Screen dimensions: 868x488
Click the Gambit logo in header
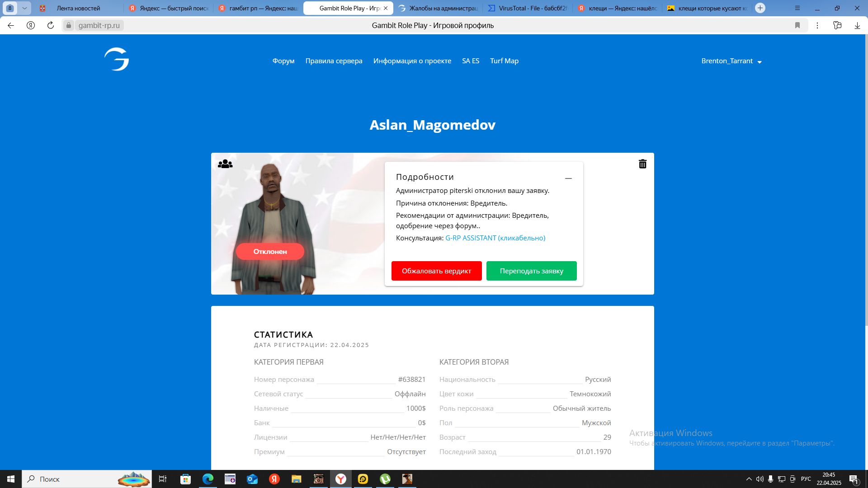pos(117,59)
